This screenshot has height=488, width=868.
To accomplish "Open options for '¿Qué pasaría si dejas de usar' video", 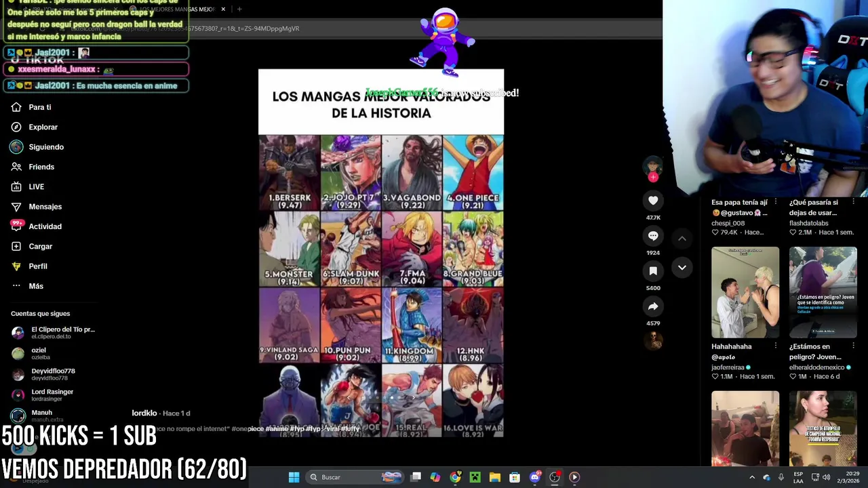I will (x=853, y=202).
